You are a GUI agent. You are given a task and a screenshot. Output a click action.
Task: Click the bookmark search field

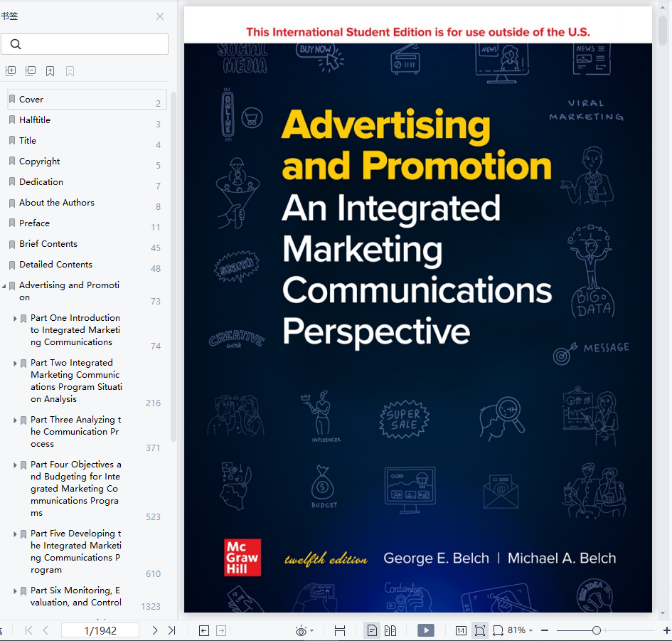pyautogui.click(x=85, y=43)
